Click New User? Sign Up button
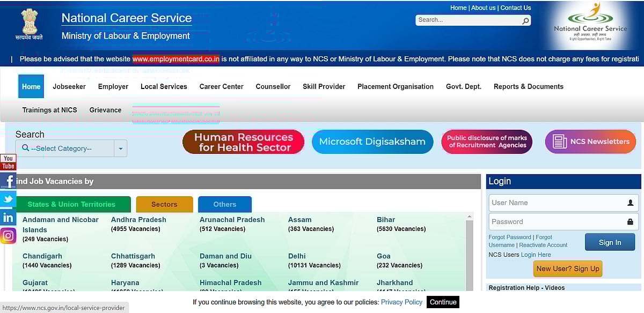 (567, 269)
